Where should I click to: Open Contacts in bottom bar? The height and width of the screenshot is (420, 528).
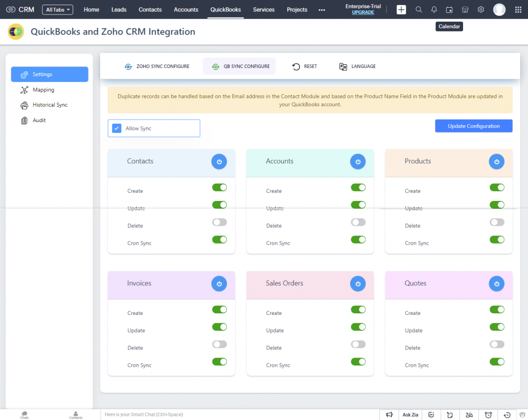click(x=76, y=415)
